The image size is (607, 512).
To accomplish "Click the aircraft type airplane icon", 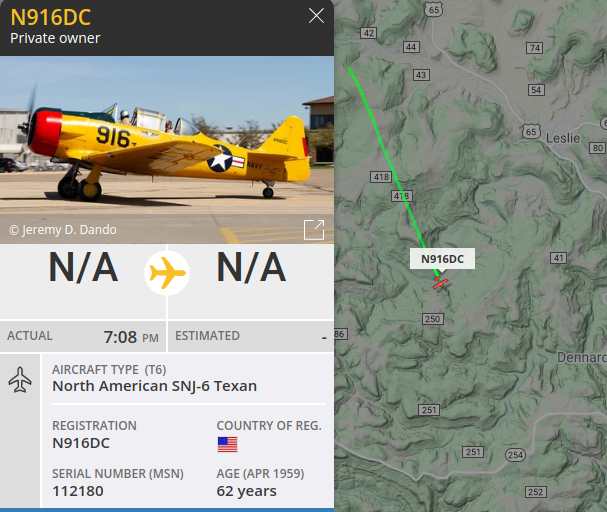I will (x=20, y=380).
